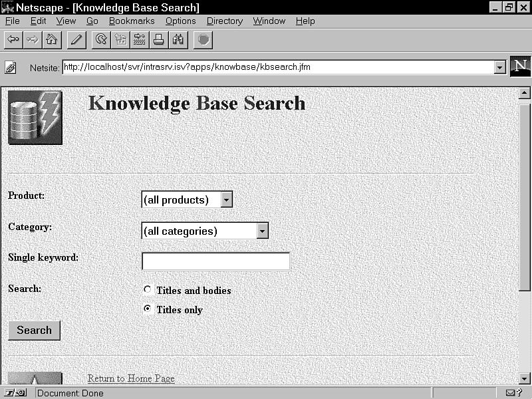Print the page using printer icon
The width and height of the screenshot is (532, 399).
click(x=159, y=40)
